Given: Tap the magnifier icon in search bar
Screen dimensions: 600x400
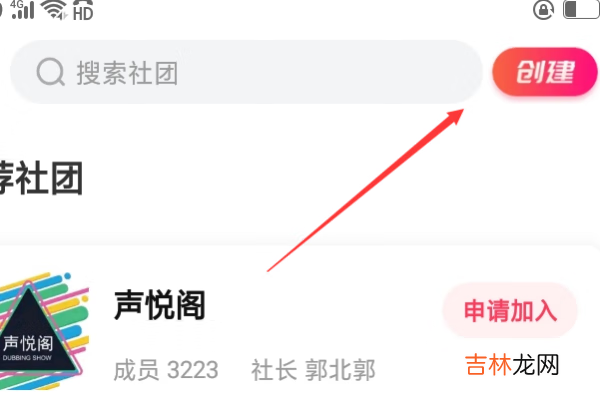Looking at the screenshot, I should [50, 72].
